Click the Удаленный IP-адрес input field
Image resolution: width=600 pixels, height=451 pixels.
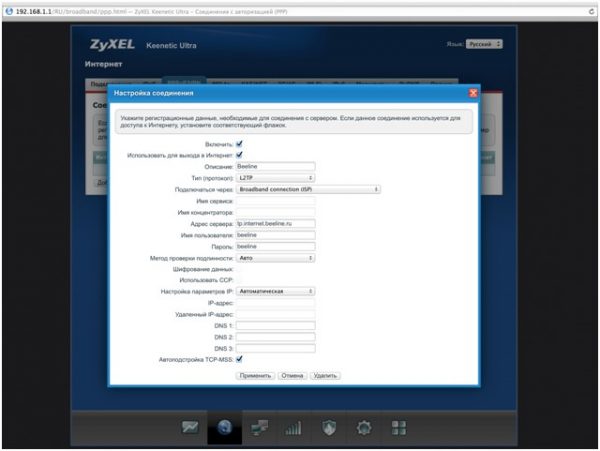[x=276, y=314]
